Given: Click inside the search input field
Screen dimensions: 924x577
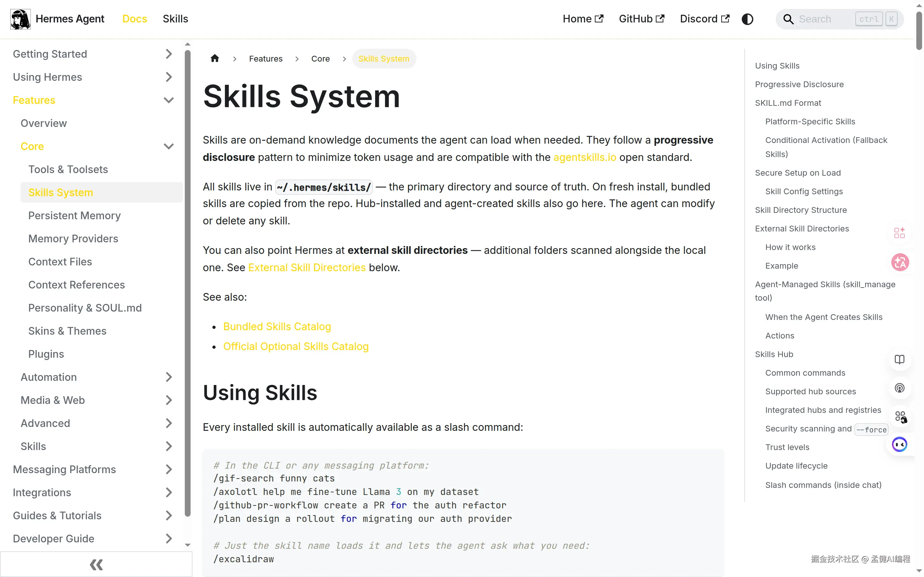Looking at the screenshot, I should tap(821, 19).
